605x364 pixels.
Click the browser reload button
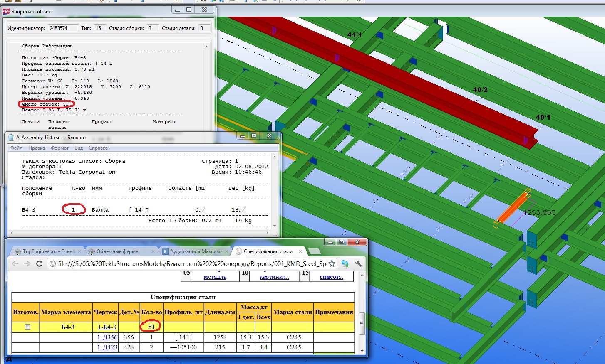pyautogui.click(x=40, y=264)
